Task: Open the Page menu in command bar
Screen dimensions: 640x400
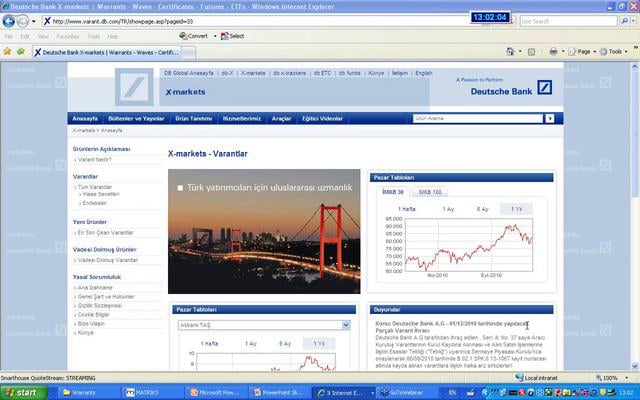Action: [582, 52]
